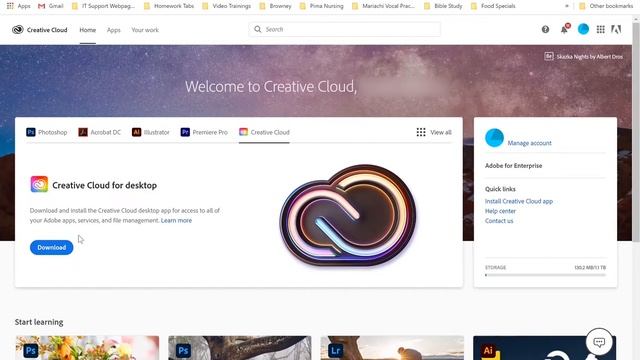Open first Photoshop flowers tutorial thumbnail

click(x=87, y=348)
